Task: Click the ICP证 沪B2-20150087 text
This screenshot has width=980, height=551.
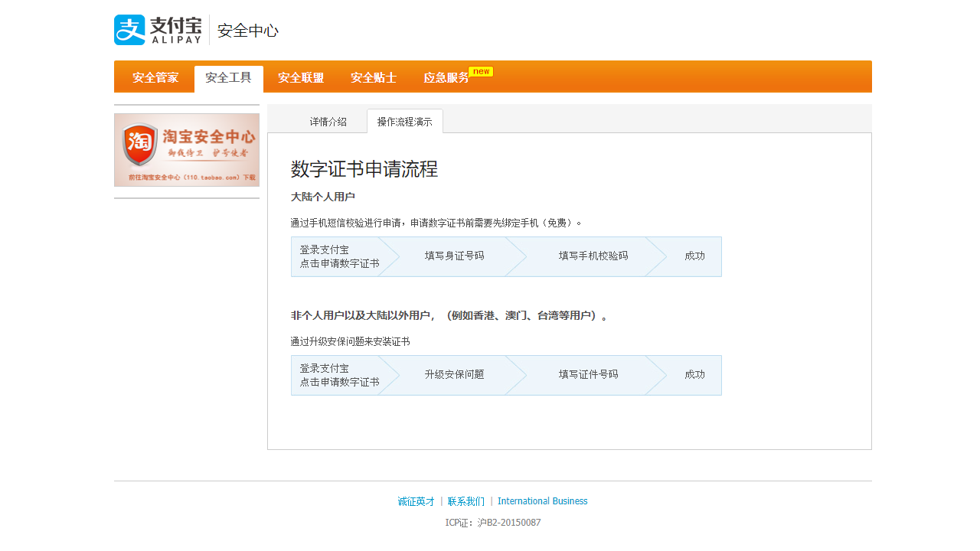Action: (493, 522)
